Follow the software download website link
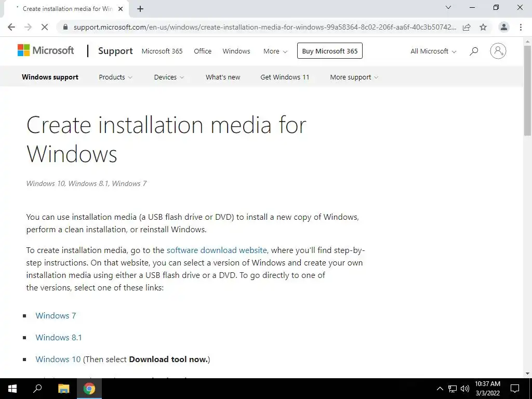This screenshot has width=532, height=399. [217, 250]
